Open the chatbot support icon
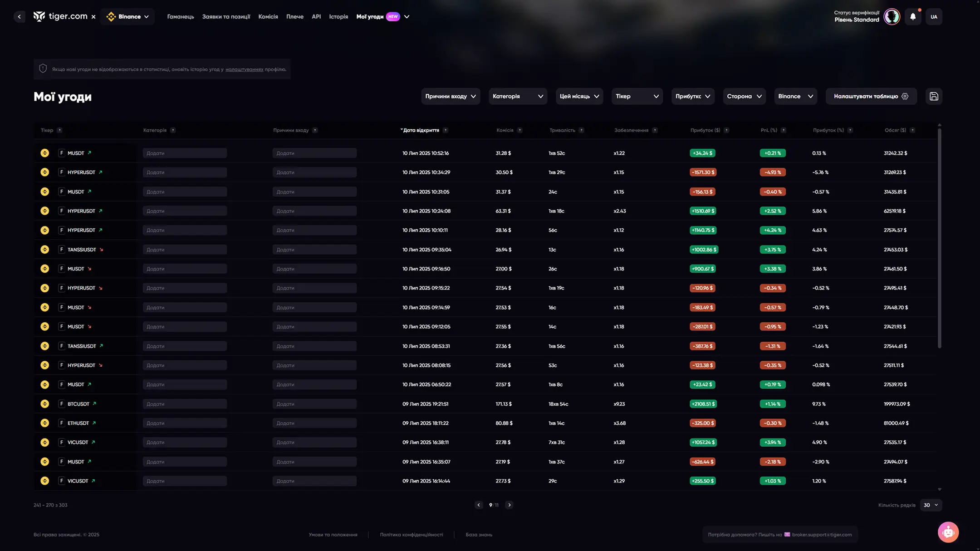980x551 pixels. 948,532
